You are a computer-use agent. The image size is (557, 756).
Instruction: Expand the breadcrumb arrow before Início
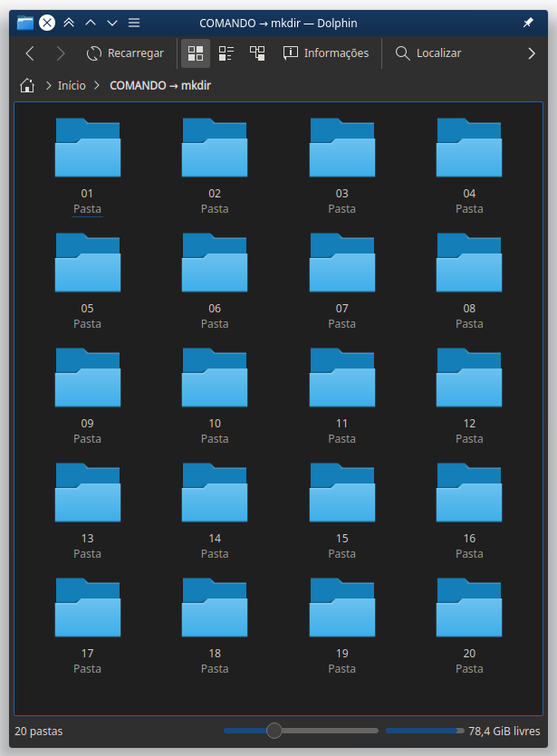point(46,86)
